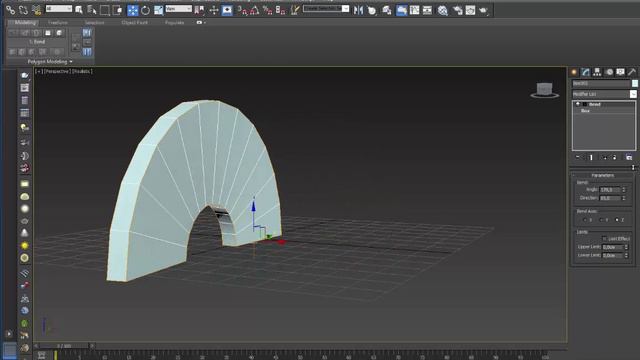Click the Select Object tool

pyautogui.click(x=79, y=10)
